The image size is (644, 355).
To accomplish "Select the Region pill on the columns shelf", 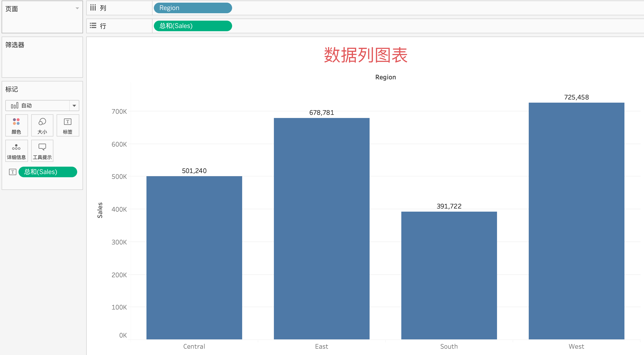I will click(x=193, y=8).
